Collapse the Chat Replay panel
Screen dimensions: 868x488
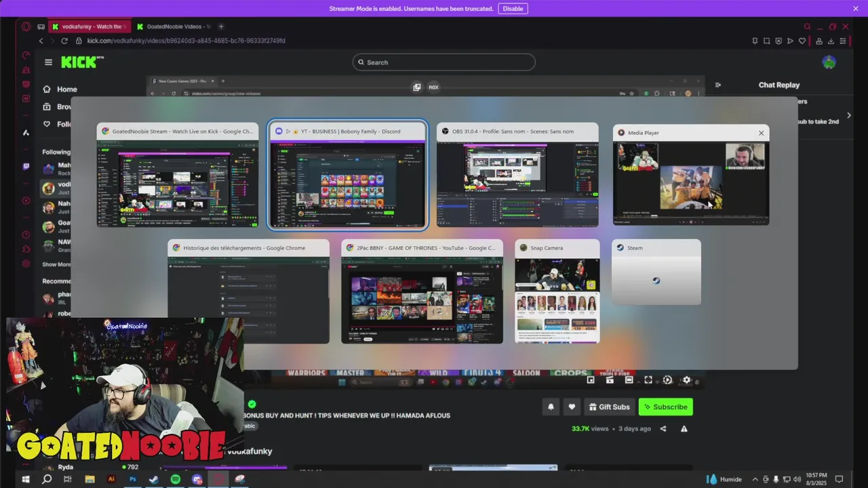click(x=718, y=85)
